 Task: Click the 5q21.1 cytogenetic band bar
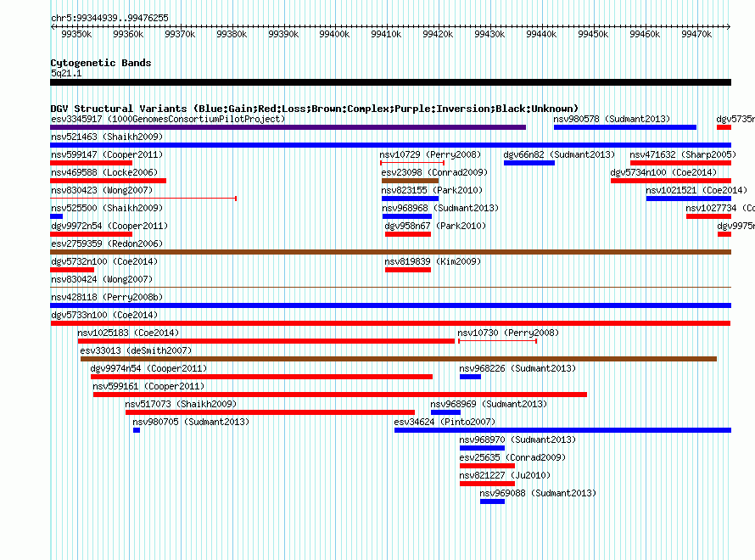[390, 82]
